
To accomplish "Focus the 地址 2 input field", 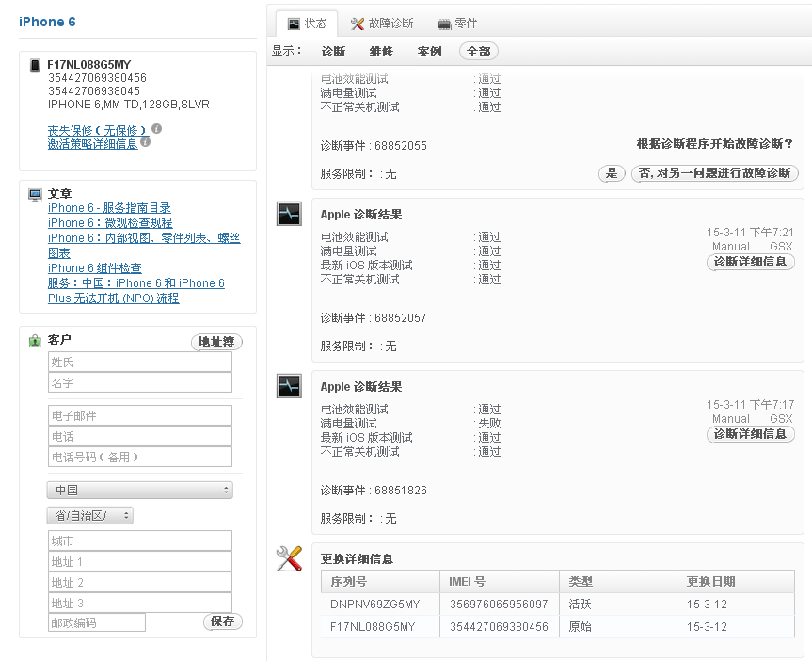I will (140, 582).
